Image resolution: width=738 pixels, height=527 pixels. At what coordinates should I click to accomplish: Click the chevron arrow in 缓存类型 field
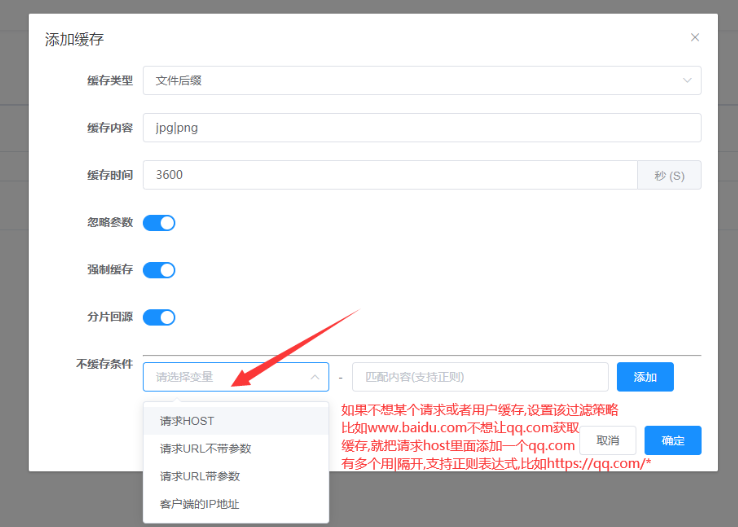point(687,80)
